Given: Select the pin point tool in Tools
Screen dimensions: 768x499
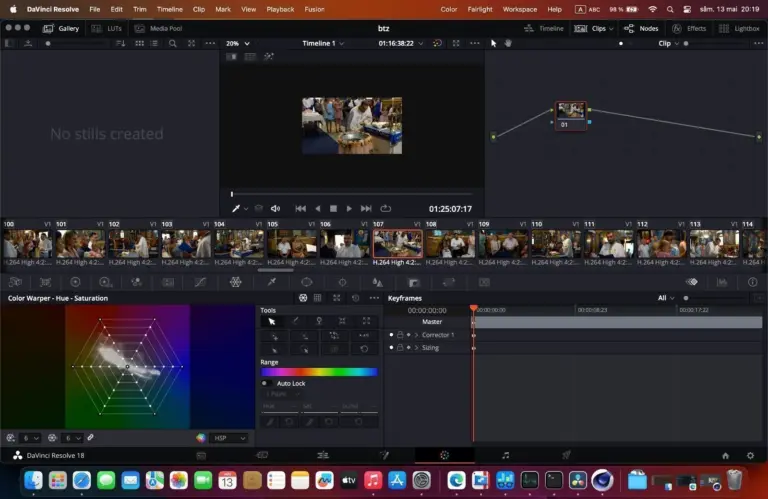Looking at the screenshot, I should (319, 321).
